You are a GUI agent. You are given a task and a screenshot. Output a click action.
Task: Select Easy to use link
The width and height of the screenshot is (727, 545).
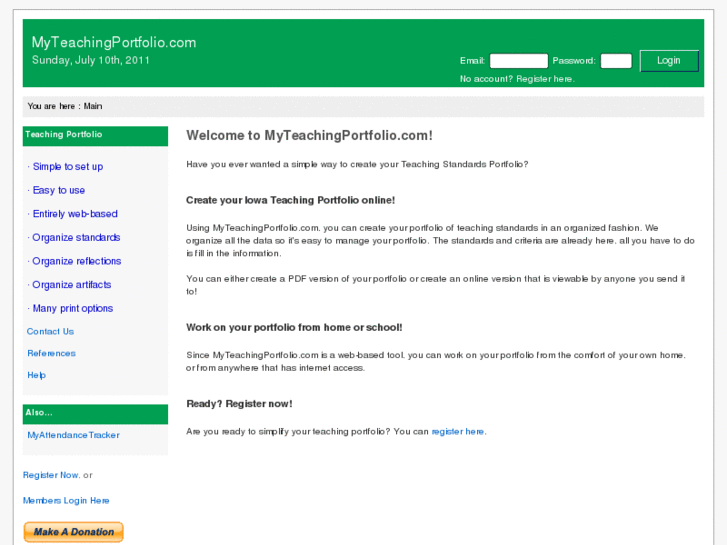(59, 190)
